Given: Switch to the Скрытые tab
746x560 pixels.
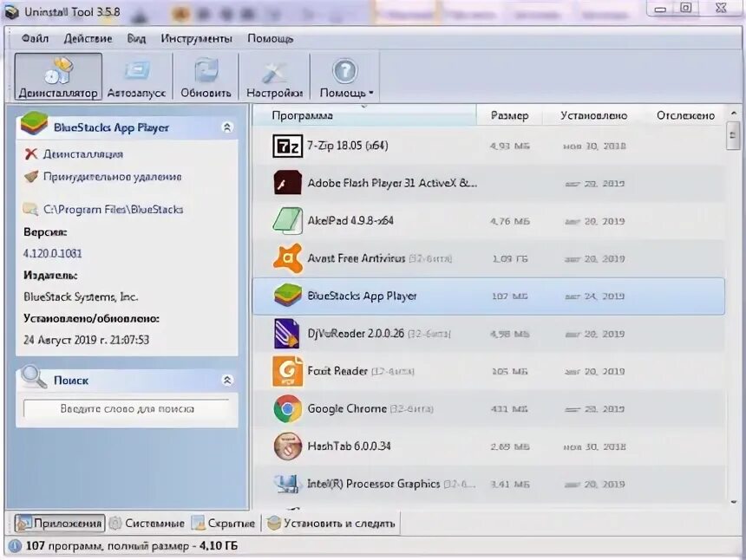Looking at the screenshot, I should click(224, 524).
